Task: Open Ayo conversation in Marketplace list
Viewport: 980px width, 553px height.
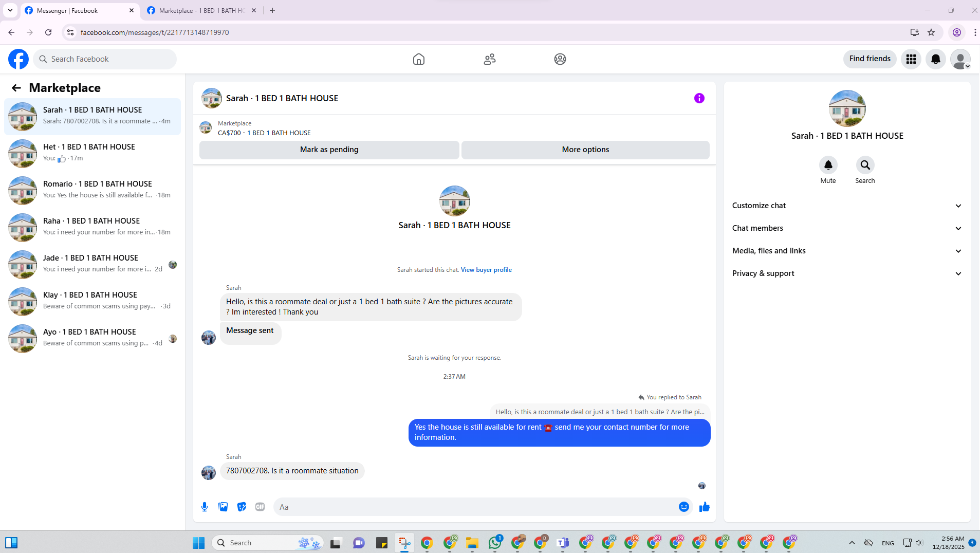Action: [93, 339]
